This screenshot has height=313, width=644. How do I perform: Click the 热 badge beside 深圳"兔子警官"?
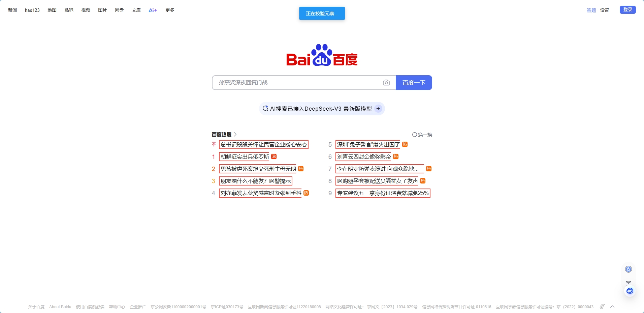coord(405,144)
